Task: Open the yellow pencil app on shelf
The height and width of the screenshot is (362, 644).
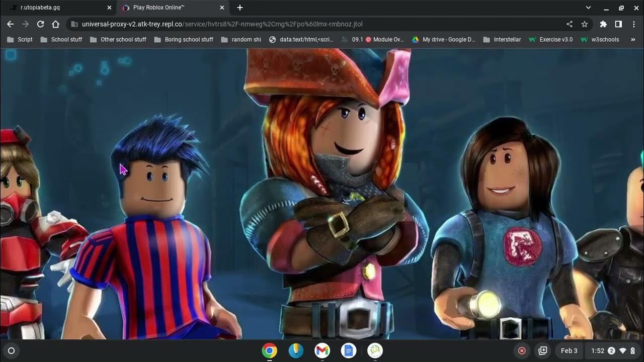Action: (296, 351)
